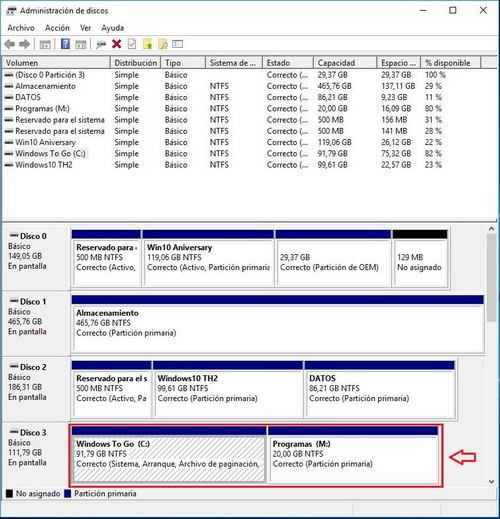The image size is (500, 519).
Task: Select the (Disco 0 Partición 3) volume row
Action: click(242, 75)
